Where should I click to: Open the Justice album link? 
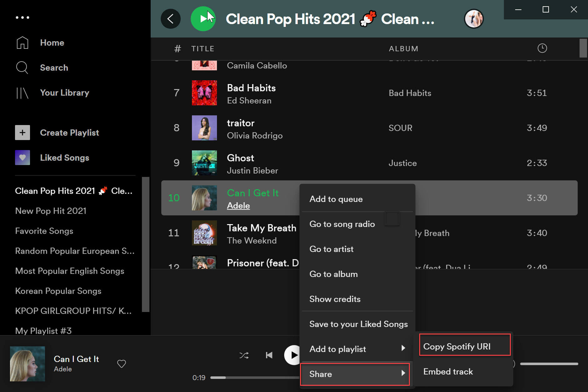click(x=403, y=163)
